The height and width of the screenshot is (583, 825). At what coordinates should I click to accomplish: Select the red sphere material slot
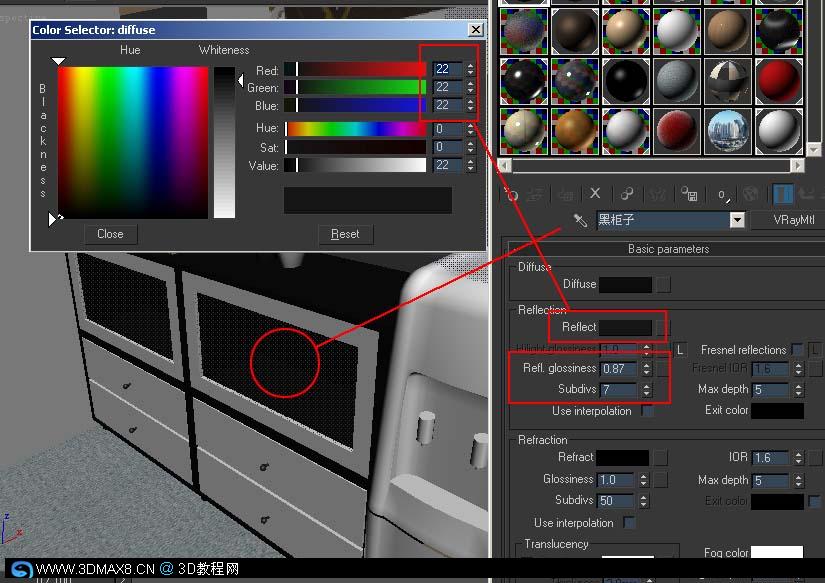[779, 80]
